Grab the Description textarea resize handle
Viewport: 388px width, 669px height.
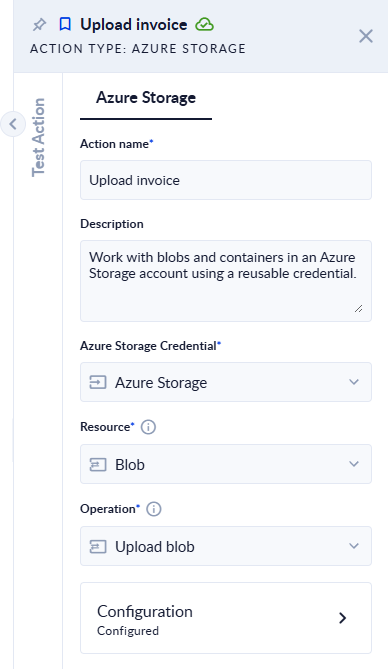pos(359,308)
